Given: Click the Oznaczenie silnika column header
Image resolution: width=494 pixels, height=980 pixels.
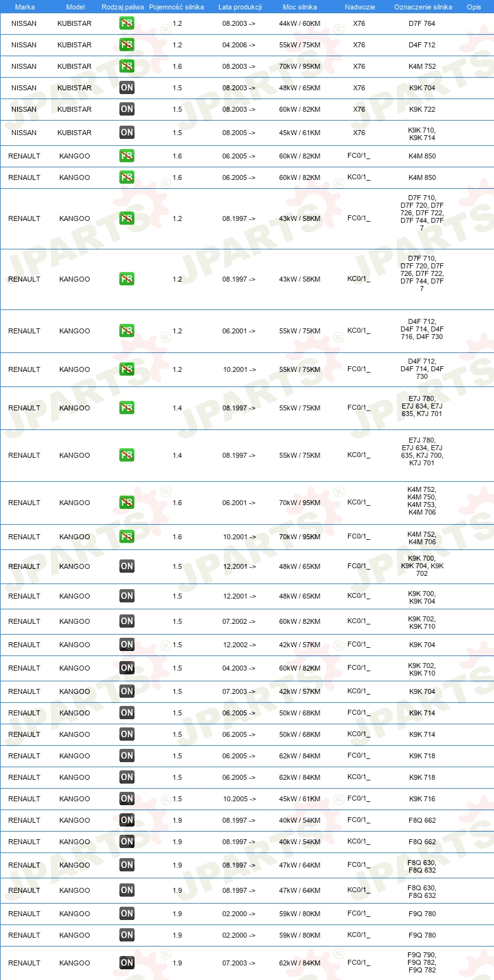Looking at the screenshot, I should click(x=423, y=7).
